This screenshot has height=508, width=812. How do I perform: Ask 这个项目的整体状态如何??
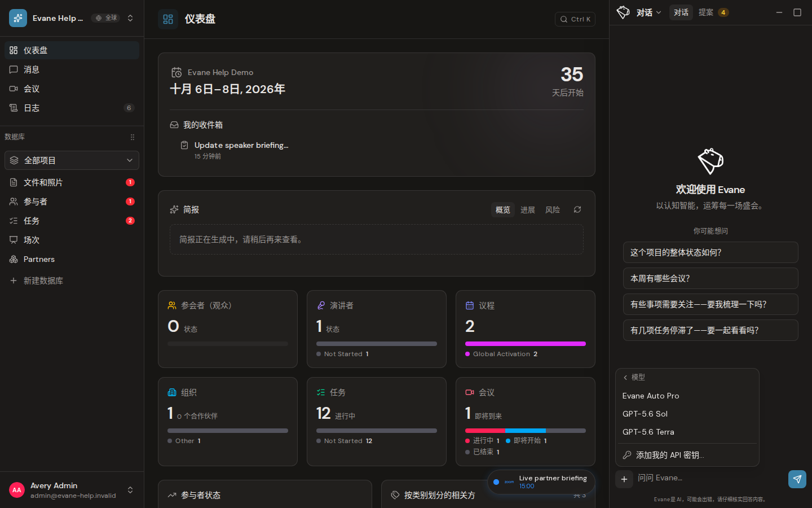click(710, 252)
